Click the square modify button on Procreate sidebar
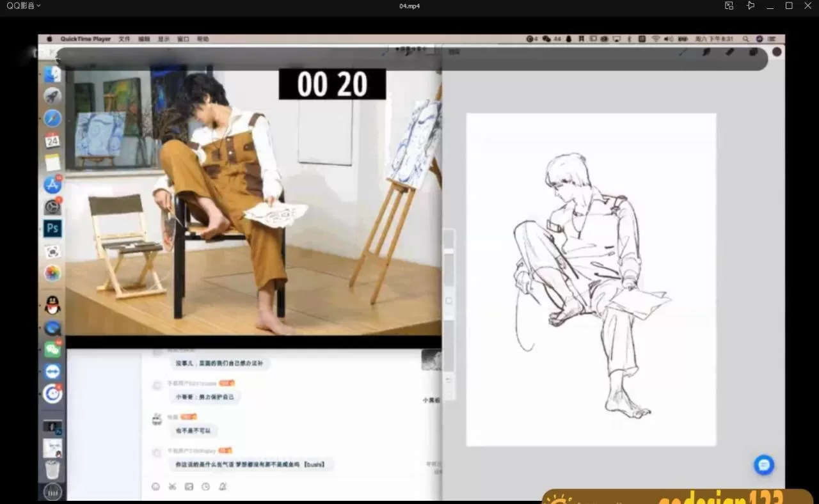Image resolution: width=819 pixels, height=504 pixels. click(x=449, y=301)
